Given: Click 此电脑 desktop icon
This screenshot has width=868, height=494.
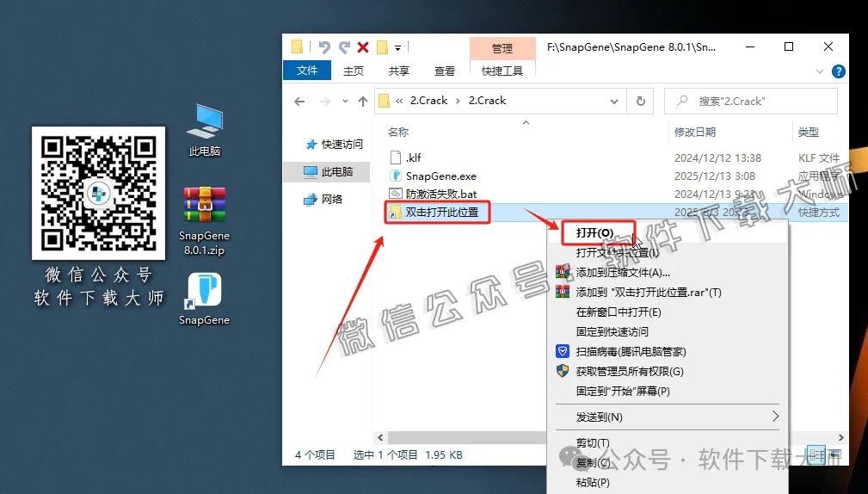Looking at the screenshot, I should pos(204,130).
